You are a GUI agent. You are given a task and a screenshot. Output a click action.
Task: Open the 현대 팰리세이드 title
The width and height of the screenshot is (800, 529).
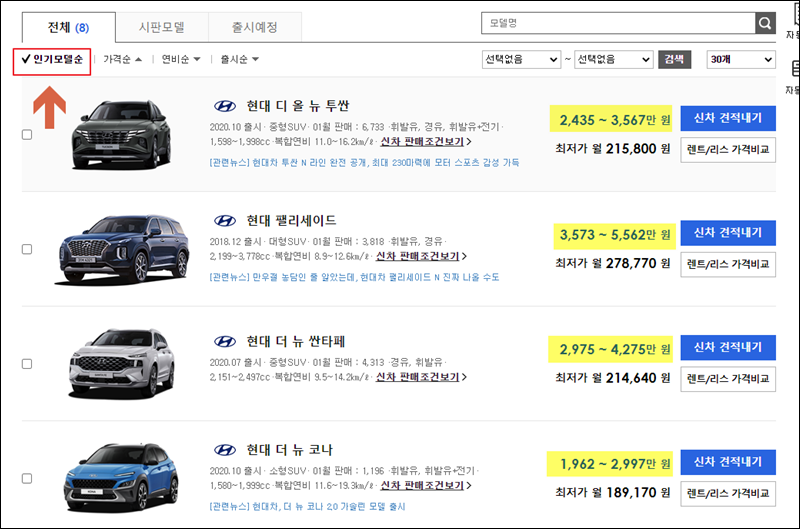(x=291, y=221)
